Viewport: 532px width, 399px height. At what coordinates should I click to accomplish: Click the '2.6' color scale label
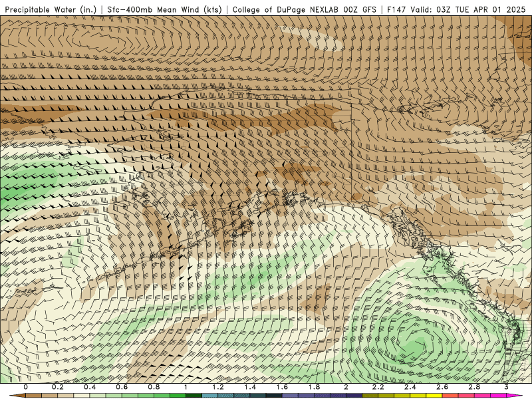click(442, 387)
